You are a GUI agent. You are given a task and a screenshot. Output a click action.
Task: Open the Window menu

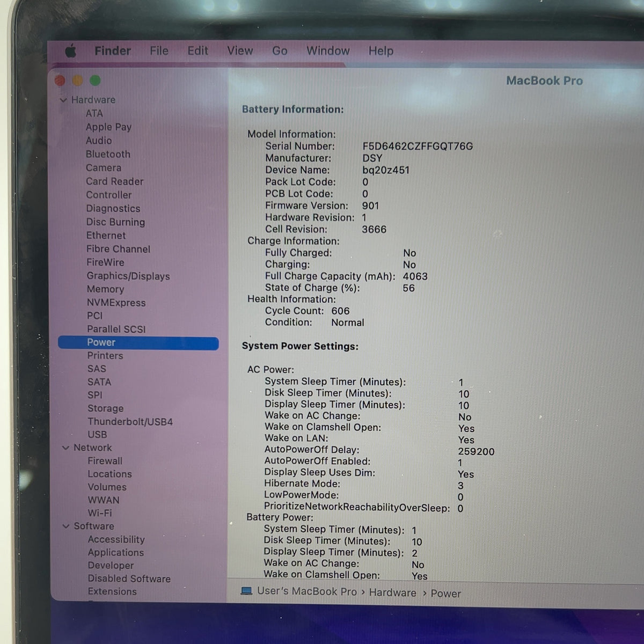[x=328, y=51]
